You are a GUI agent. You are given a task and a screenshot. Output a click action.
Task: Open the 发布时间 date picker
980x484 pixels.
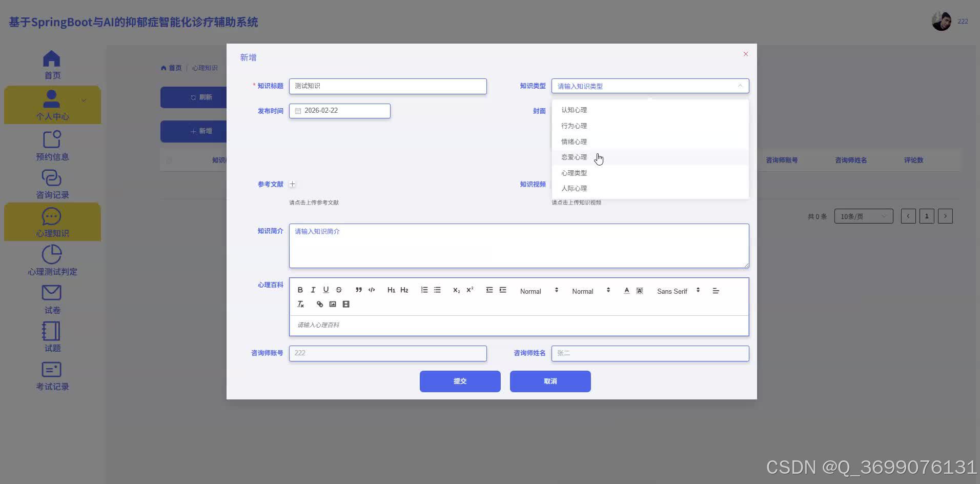339,111
